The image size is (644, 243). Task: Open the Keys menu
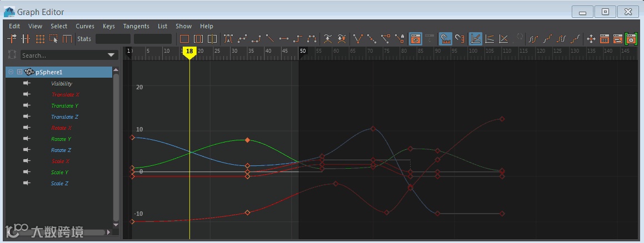(x=109, y=26)
